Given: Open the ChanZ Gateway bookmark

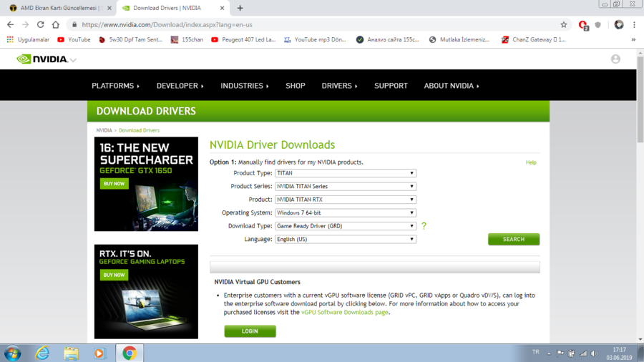Looking at the screenshot, I should [x=533, y=39].
